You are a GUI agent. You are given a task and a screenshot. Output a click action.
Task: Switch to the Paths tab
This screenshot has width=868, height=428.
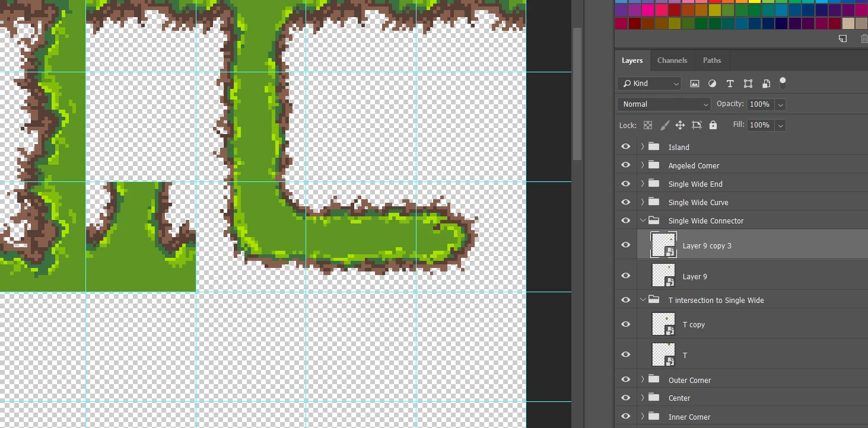tap(712, 60)
